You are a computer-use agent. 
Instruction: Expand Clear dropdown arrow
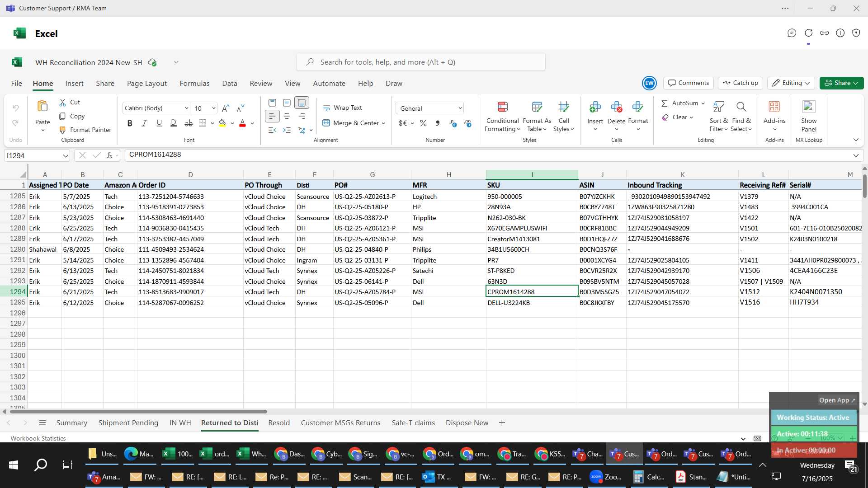[691, 117]
